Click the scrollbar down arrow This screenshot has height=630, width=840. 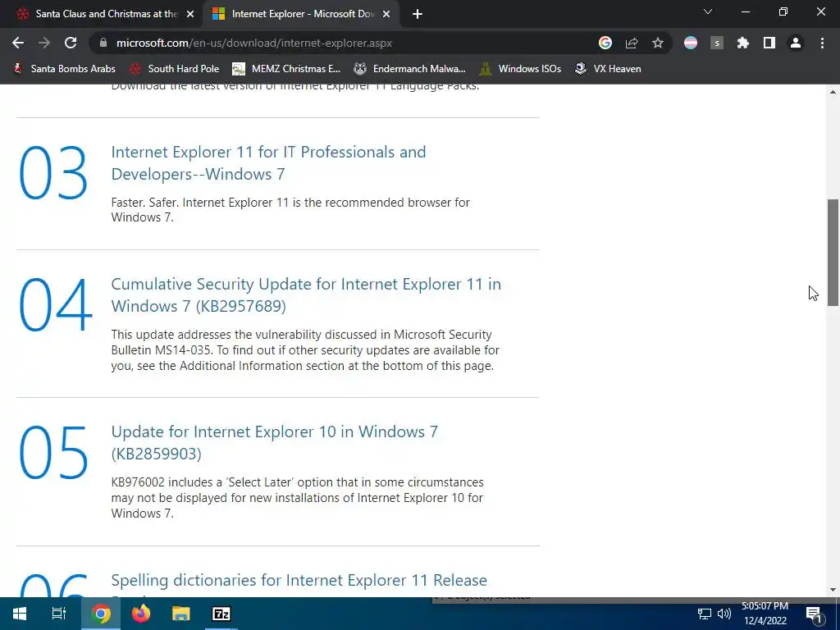point(833,590)
